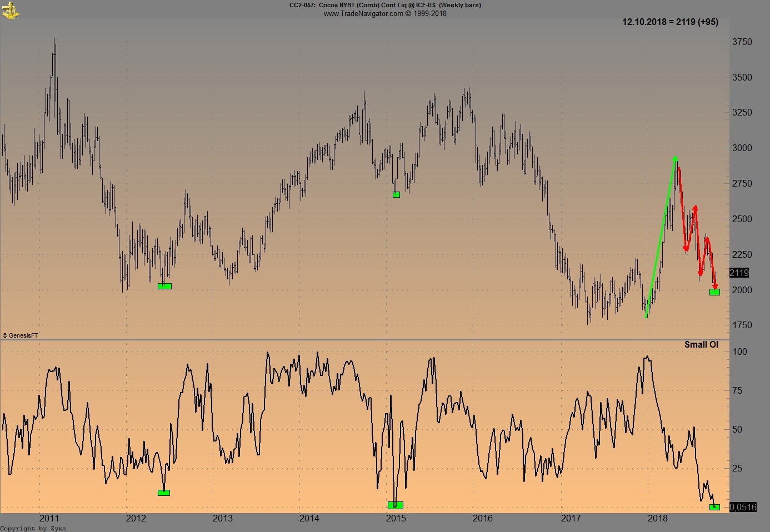Click the '12.10.2018 = 2119 (+95)' quote readout

[x=670, y=22]
